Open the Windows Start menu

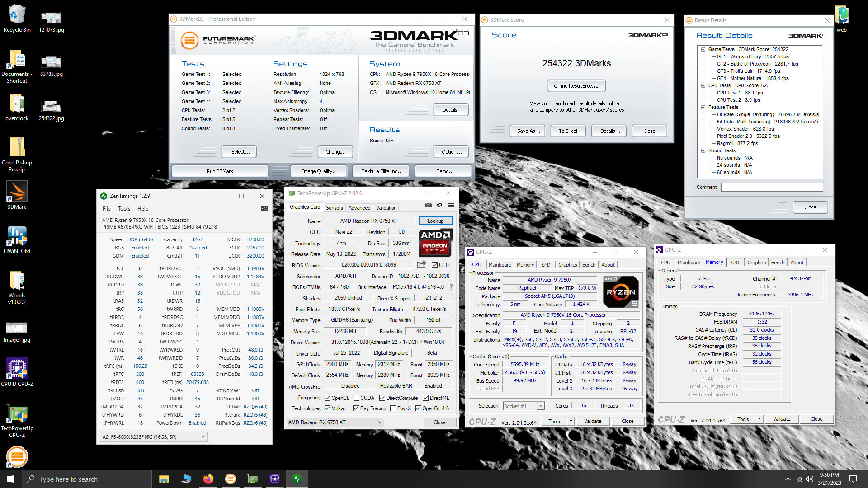click(11, 479)
